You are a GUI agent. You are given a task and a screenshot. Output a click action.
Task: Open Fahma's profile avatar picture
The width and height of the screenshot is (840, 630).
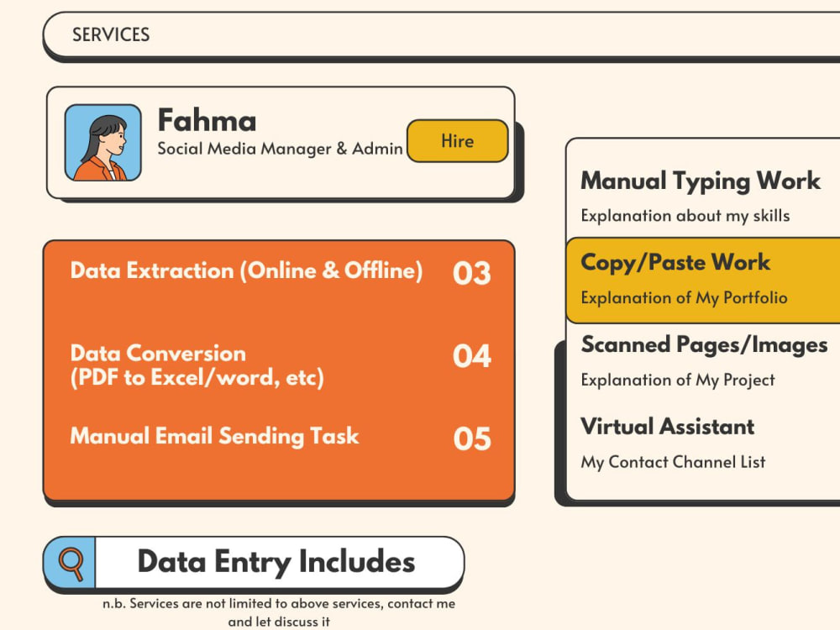[102, 143]
